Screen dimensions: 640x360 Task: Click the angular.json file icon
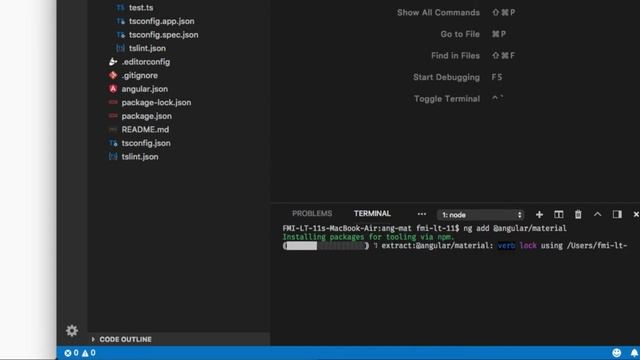(x=113, y=89)
